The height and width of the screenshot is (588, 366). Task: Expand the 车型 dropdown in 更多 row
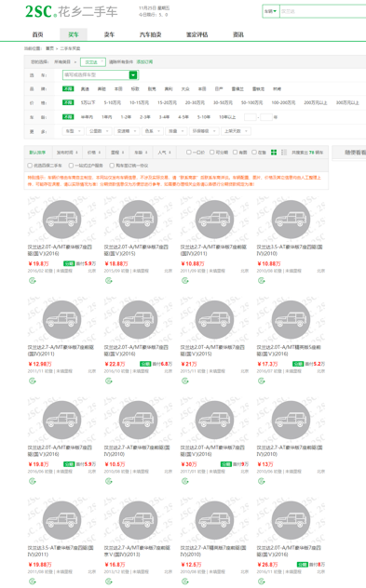[74, 131]
